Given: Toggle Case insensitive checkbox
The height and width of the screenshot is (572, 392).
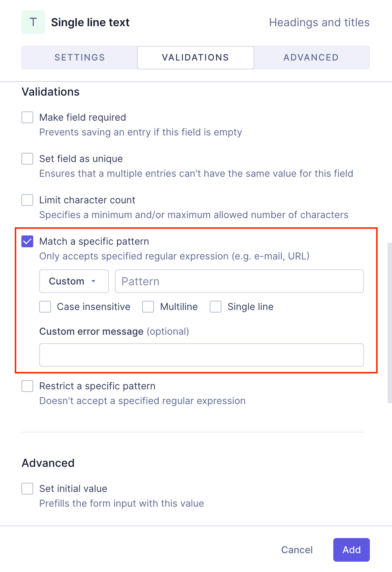Looking at the screenshot, I should [45, 307].
